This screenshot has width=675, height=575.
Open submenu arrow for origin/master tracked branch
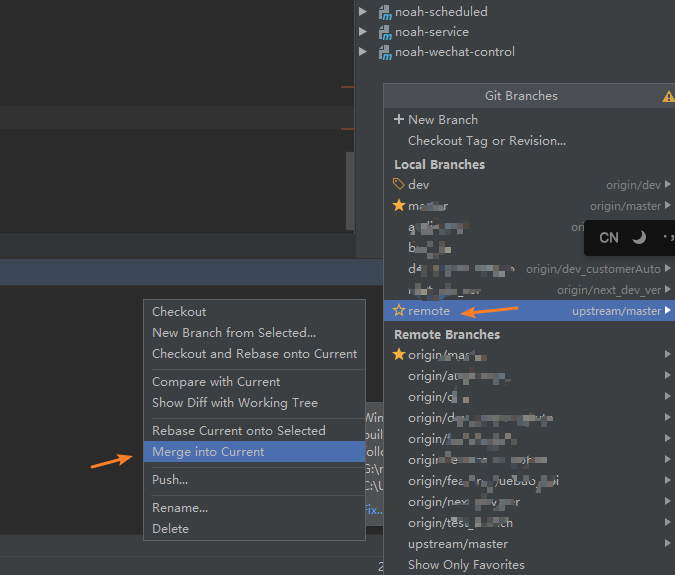pyautogui.click(x=667, y=205)
